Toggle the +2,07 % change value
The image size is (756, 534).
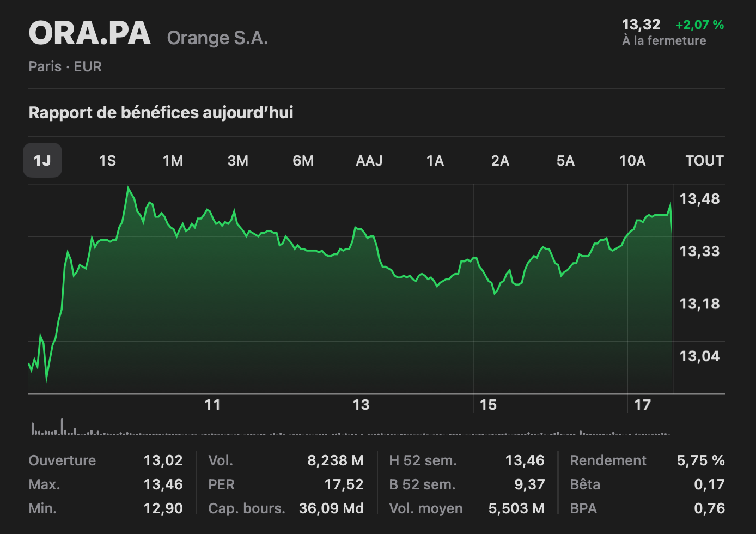click(700, 25)
